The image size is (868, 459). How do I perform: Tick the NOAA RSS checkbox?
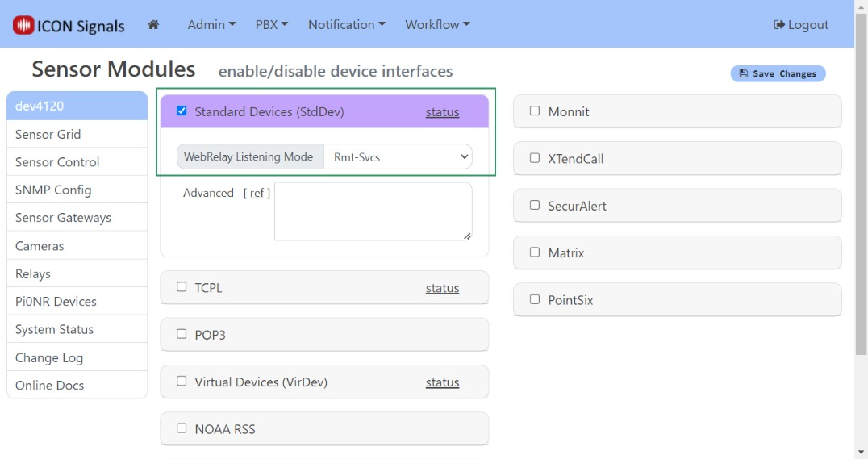[x=182, y=428]
